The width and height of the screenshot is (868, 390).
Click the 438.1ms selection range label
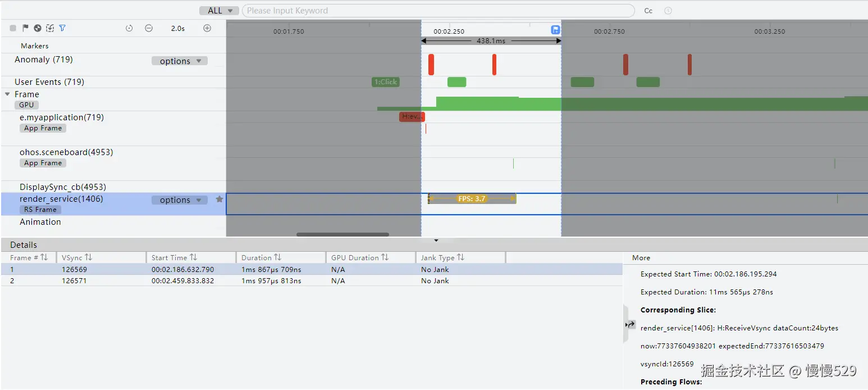point(491,41)
